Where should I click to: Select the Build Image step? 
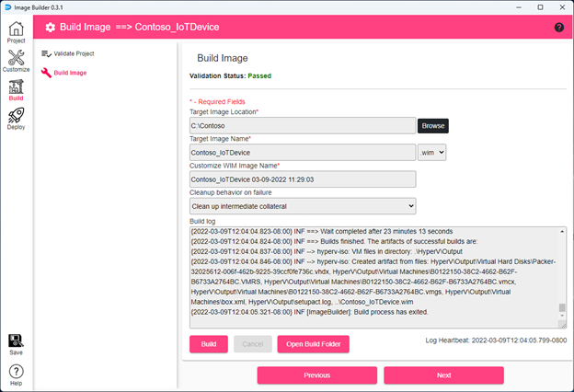point(64,73)
